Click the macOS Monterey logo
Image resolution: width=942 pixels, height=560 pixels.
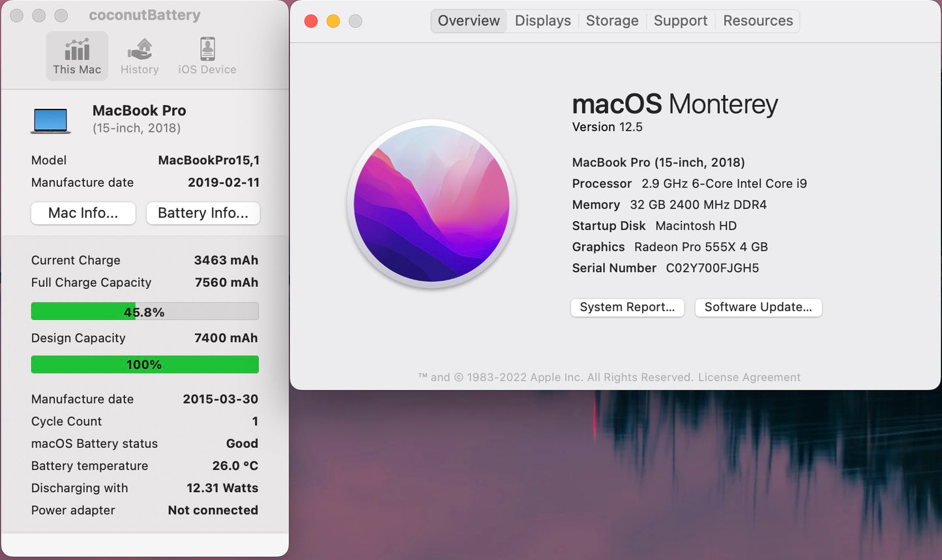(x=432, y=203)
